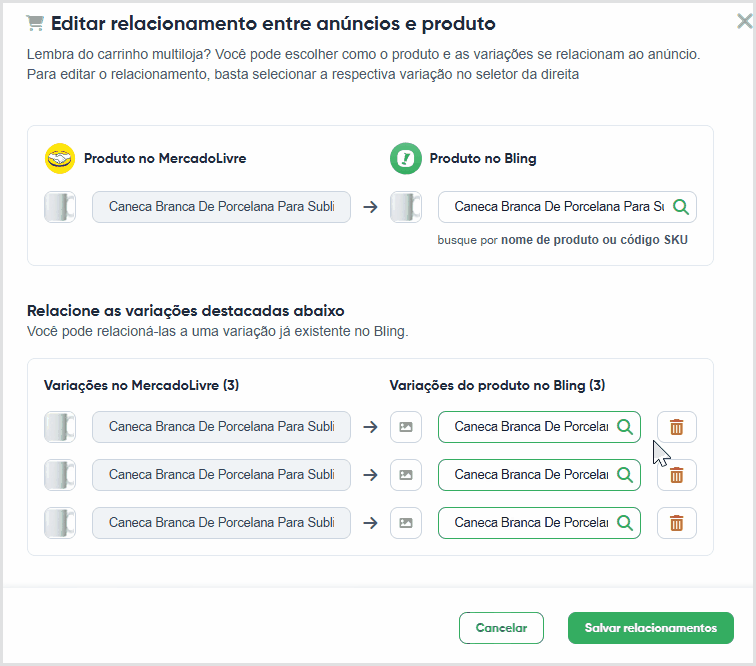Focus second Bling variation search field

click(x=539, y=475)
